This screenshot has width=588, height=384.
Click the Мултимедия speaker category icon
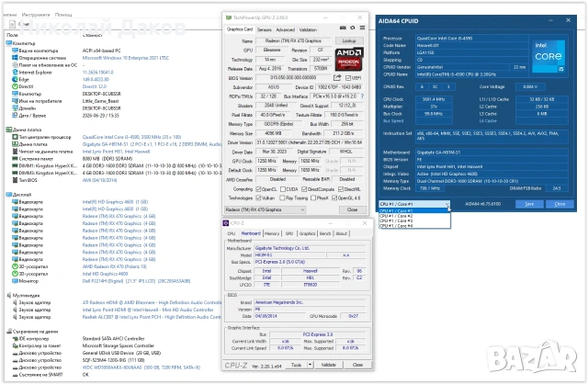click(9, 296)
